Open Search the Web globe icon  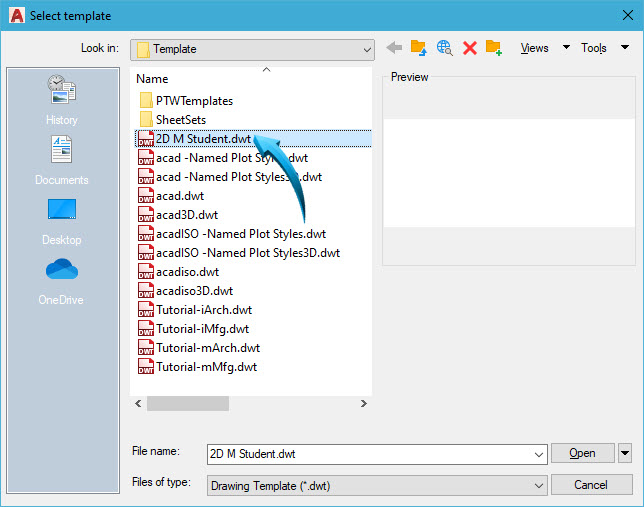point(444,48)
